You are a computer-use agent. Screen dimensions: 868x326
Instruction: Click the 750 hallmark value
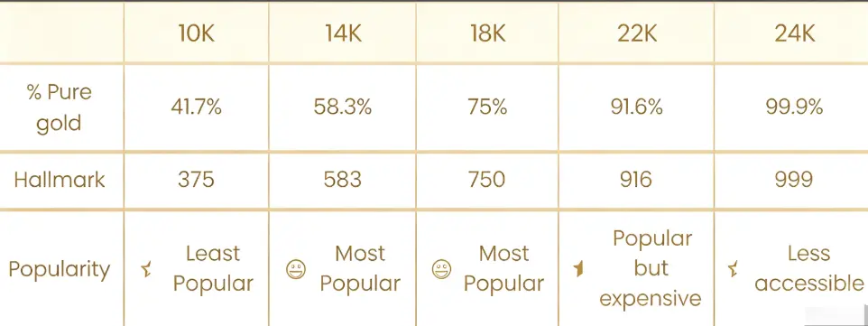[487, 180]
